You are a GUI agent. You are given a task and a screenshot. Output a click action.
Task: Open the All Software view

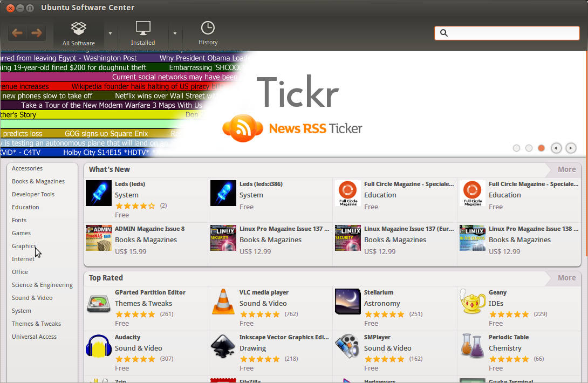[79, 33]
